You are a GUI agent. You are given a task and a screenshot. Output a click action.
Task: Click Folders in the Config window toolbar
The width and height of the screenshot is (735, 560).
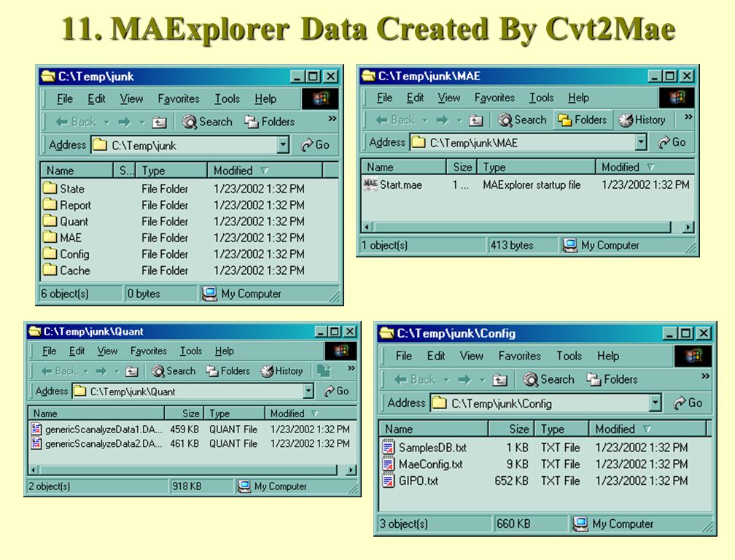[612, 379]
